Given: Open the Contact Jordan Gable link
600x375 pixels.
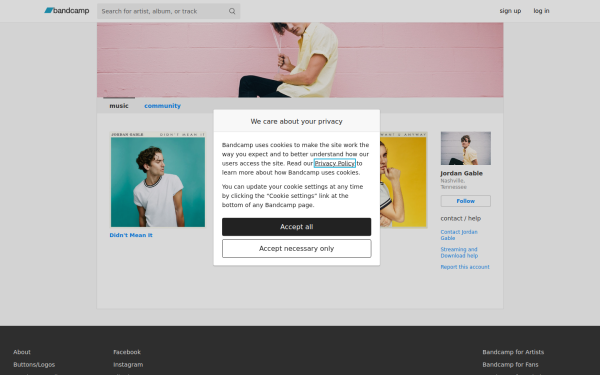Looking at the screenshot, I should coord(459,235).
